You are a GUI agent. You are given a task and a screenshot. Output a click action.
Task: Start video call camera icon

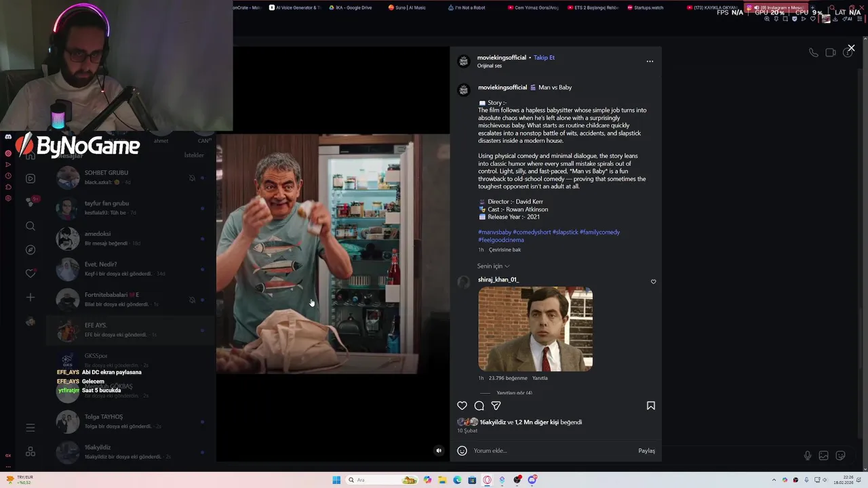tap(831, 53)
